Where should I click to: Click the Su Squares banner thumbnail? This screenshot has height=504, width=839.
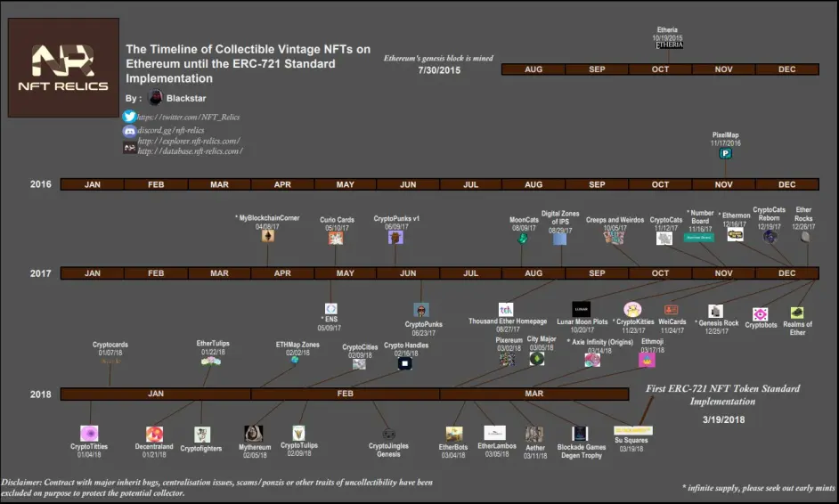pos(633,431)
